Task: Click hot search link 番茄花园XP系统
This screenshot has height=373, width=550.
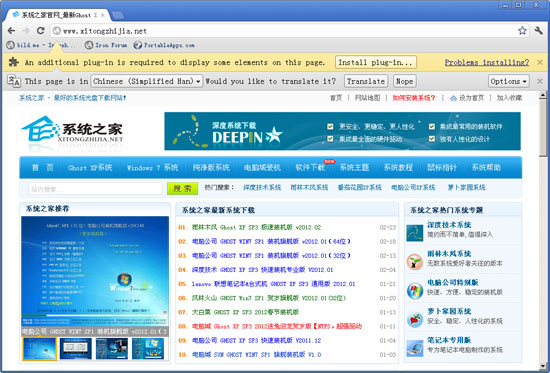Action: click(360, 187)
